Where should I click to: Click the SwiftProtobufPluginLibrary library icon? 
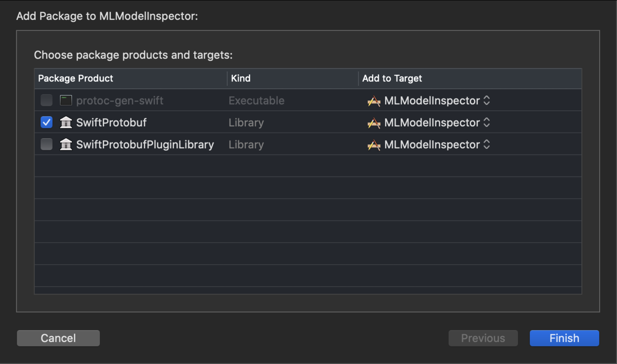[x=66, y=144]
